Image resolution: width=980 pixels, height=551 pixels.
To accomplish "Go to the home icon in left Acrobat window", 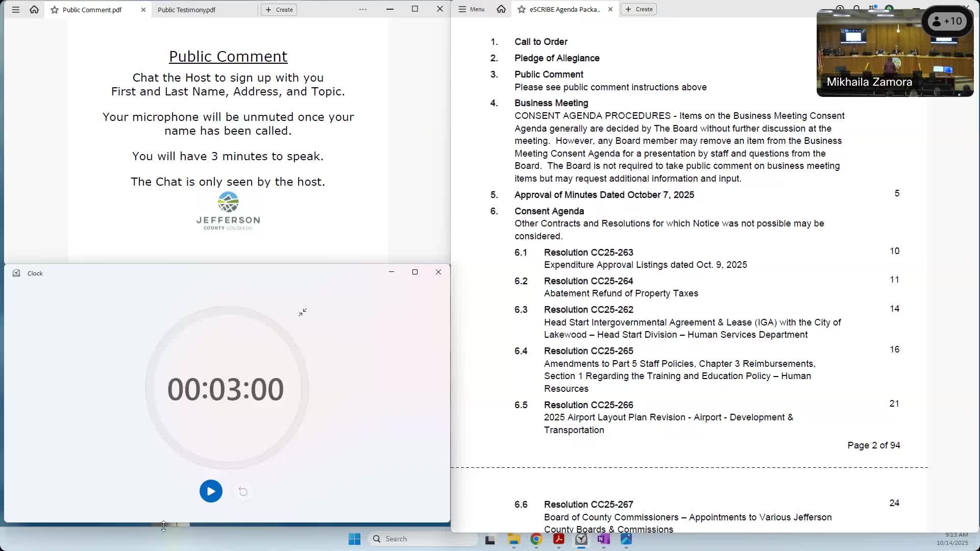I will [x=34, y=10].
